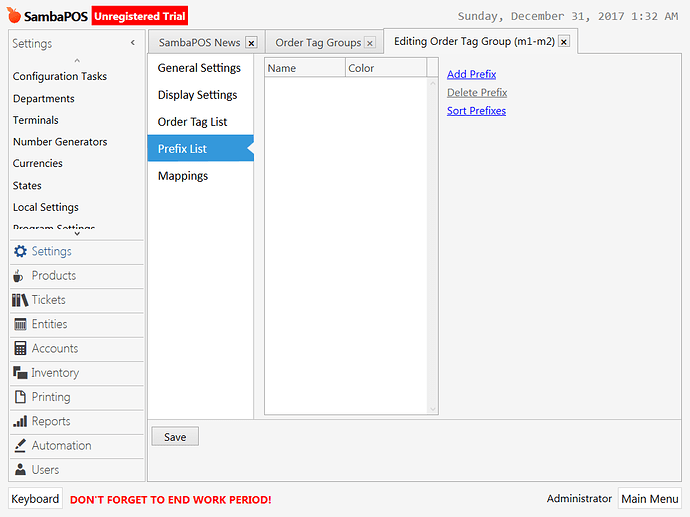Screen dimensions: 690x517
Task: Open the Automation module label
Action: 62,445
